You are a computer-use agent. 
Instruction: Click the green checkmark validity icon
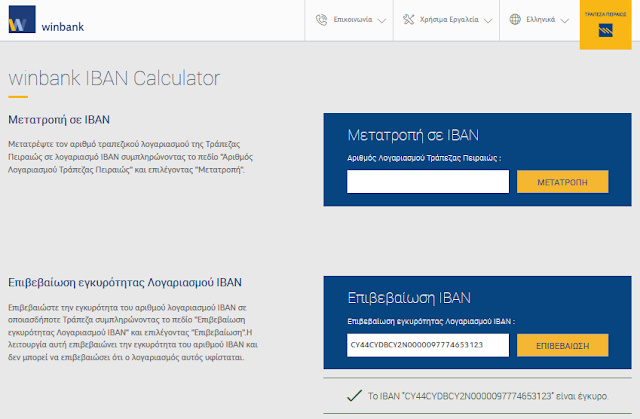point(354,395)
